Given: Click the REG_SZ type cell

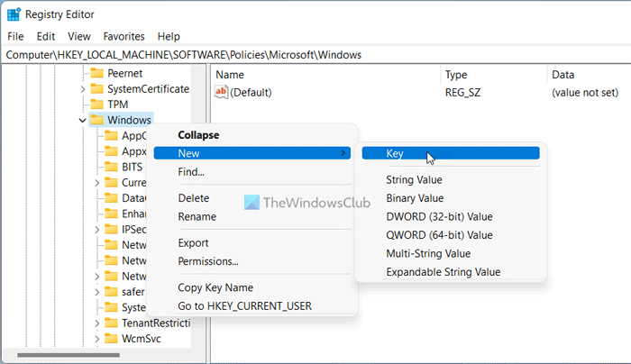Looking at the screenshot, I should point(462,93).
